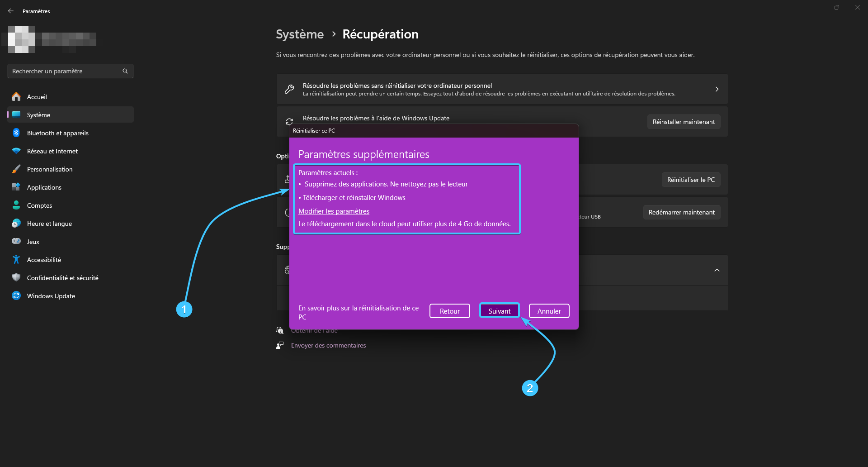Click Redémarrer maintenant button
The width and height of the screenshot is (868, 467).
point(681,212)
